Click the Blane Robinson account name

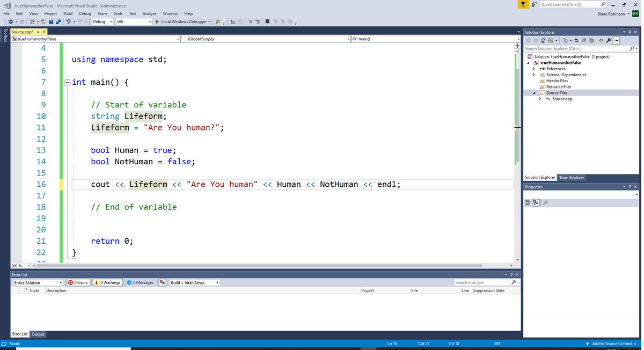[611, 13]
